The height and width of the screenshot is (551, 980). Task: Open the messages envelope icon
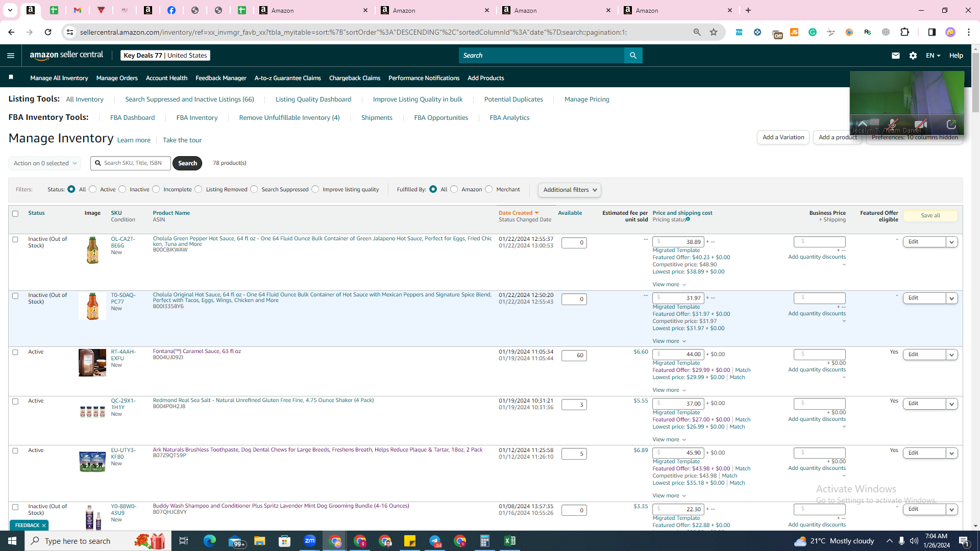coord(895,56)
